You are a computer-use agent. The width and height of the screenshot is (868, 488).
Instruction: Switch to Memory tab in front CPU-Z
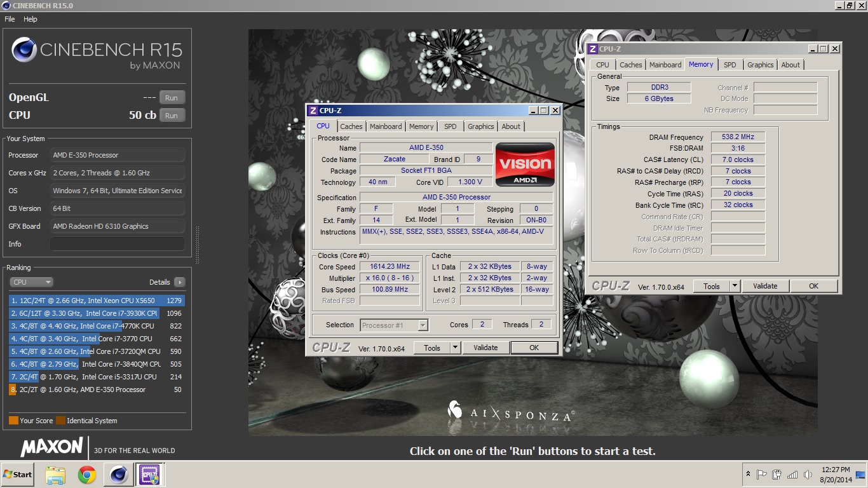coord(421,126)
